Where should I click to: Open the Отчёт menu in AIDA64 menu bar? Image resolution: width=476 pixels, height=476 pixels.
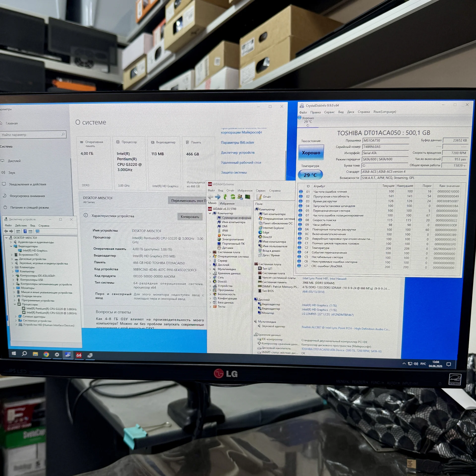click(230, 191)
